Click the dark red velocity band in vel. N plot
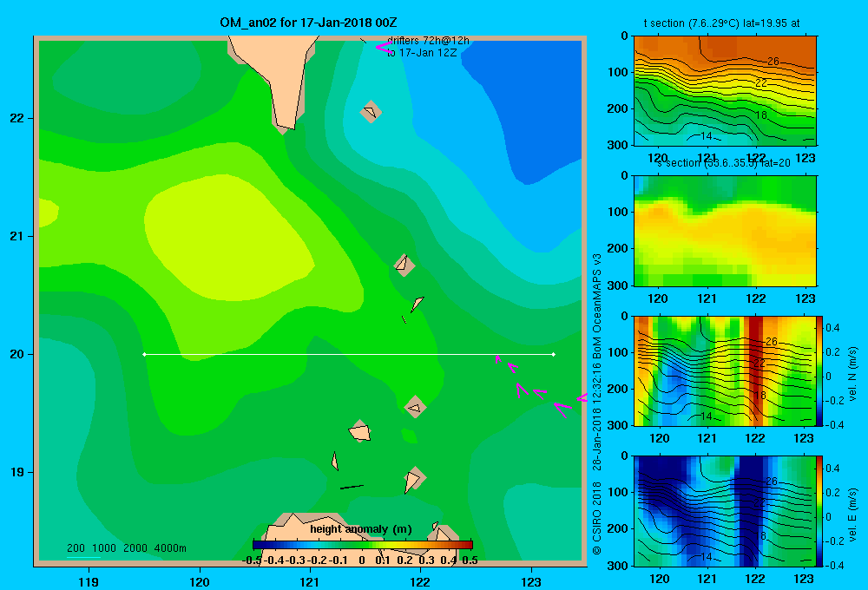868x590 pixels. pyautogui.click(x=755, y=370)
